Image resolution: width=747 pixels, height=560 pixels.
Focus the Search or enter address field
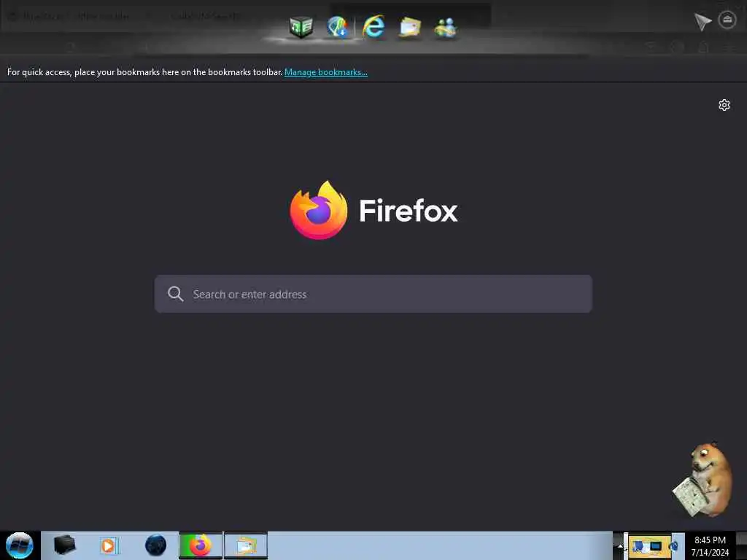pyautogui.click(x=373, y=294)
